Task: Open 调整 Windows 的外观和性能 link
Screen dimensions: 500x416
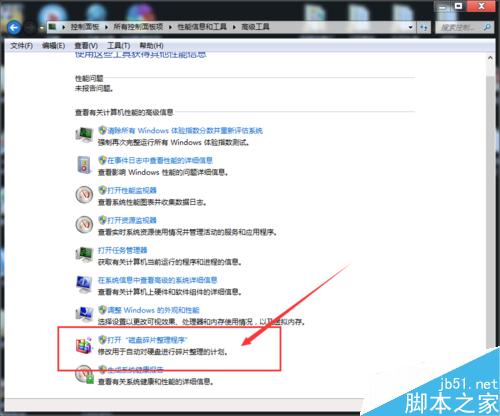Action: point(154,310)
